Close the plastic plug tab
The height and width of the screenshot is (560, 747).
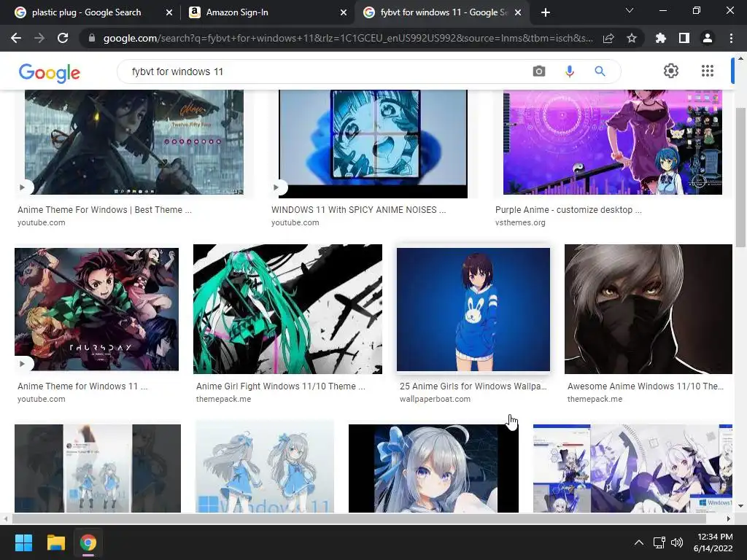pos(169,13)
